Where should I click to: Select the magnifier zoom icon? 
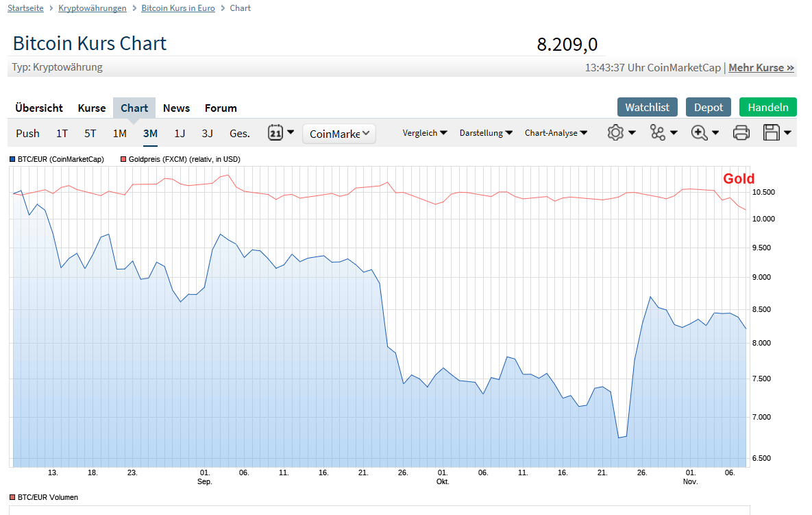[x=699, y=132]
